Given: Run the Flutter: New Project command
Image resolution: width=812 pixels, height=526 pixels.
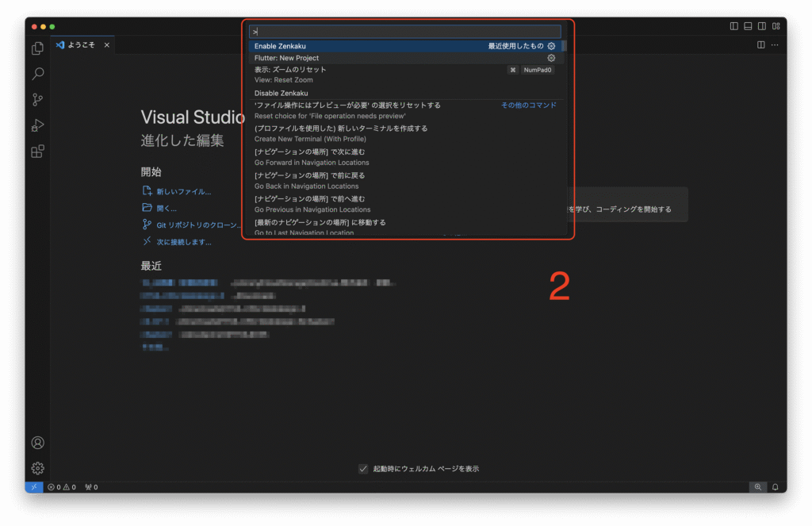Looking at the screenshot, I should point(405,58).
